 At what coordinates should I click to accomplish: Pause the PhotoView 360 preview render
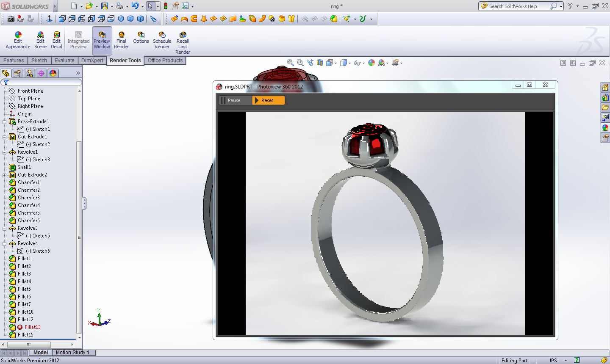[235, 100]
